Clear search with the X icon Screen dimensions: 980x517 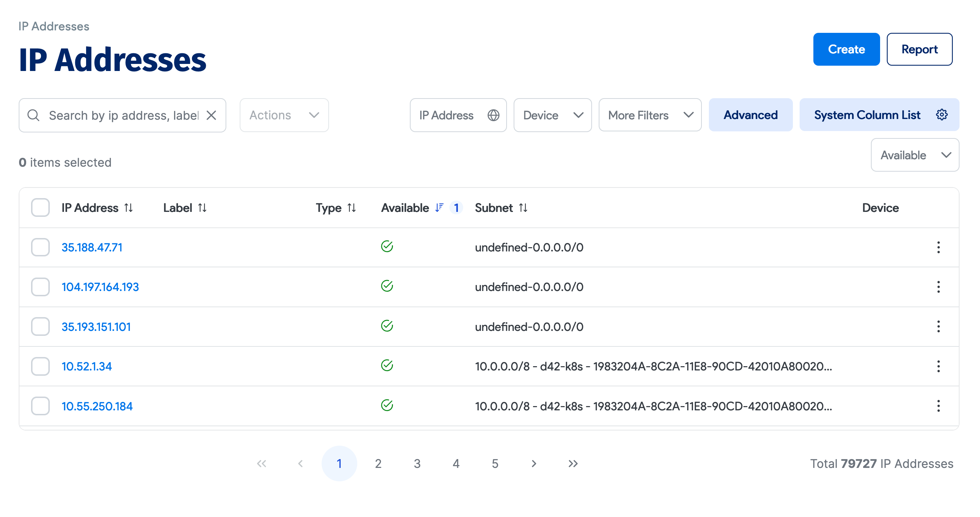click(x=212, y=115)
